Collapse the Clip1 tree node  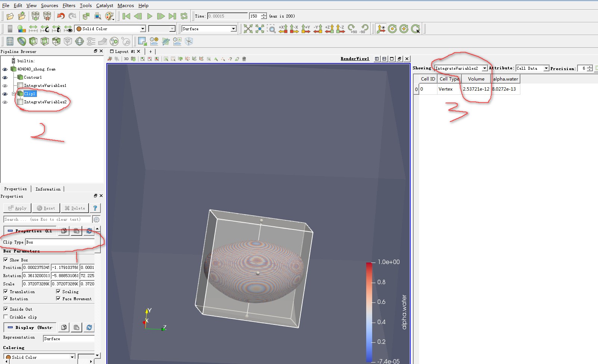tap(14, 94)
